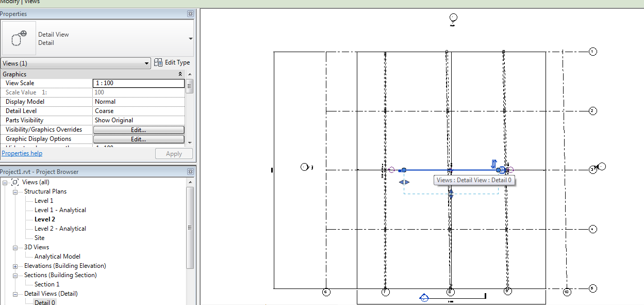Expand Elevations (Building Elevation) node

pyautogui.click(x=15, y=266)
